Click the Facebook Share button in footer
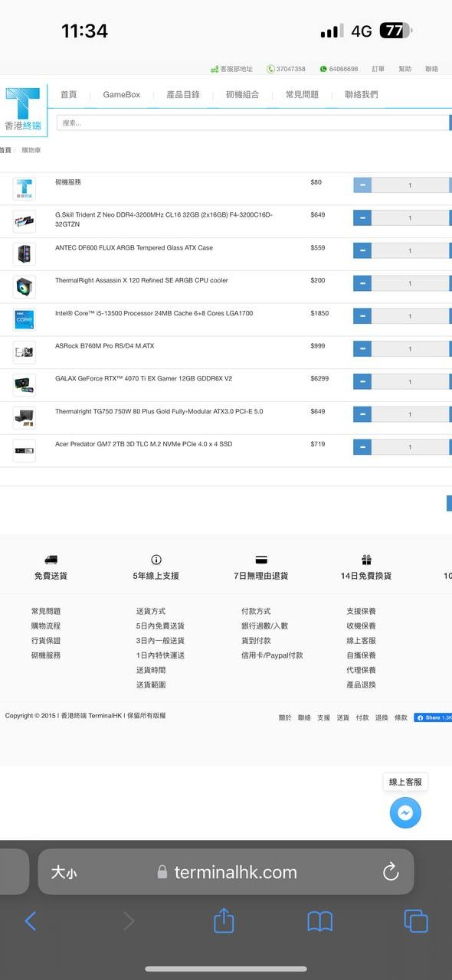Screen dimensions: 452x980 433,717
